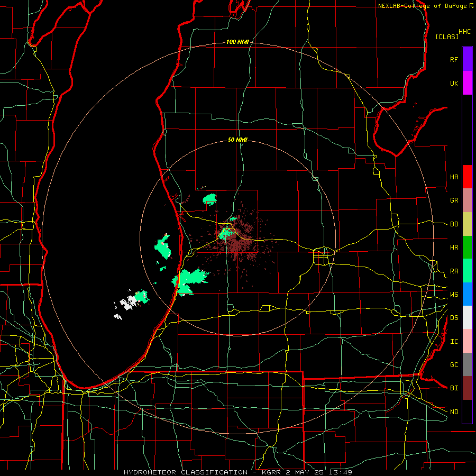Select the light pink IC legend swatch
The width and height of the screenshot is (476, 476).
467,341
